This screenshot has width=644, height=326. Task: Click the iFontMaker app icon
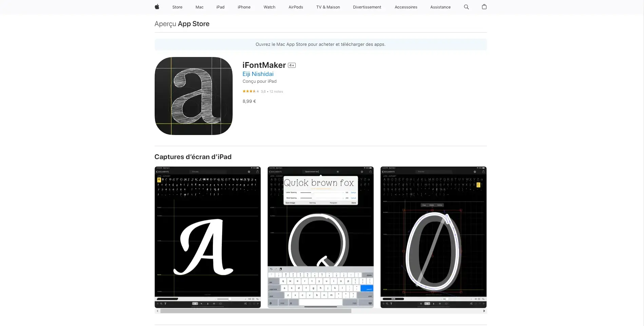tap(193, 96)
